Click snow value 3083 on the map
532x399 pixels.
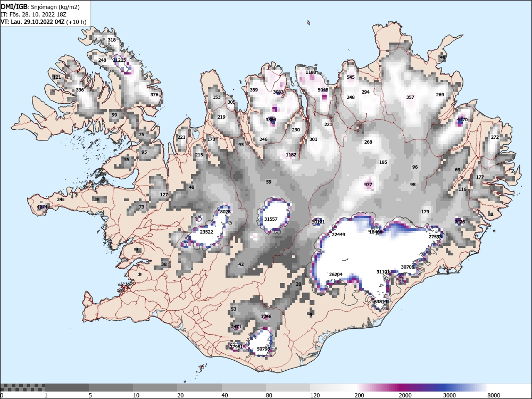278,92
